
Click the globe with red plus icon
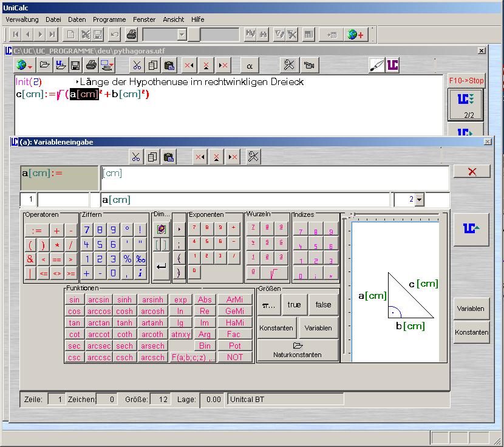[355, 35]
